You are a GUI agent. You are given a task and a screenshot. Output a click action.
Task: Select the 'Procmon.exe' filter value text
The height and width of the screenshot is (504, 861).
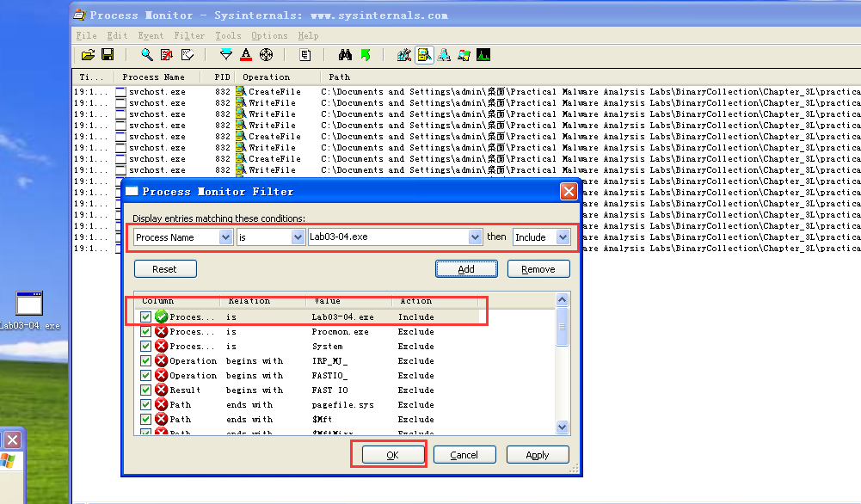point(341,332)
